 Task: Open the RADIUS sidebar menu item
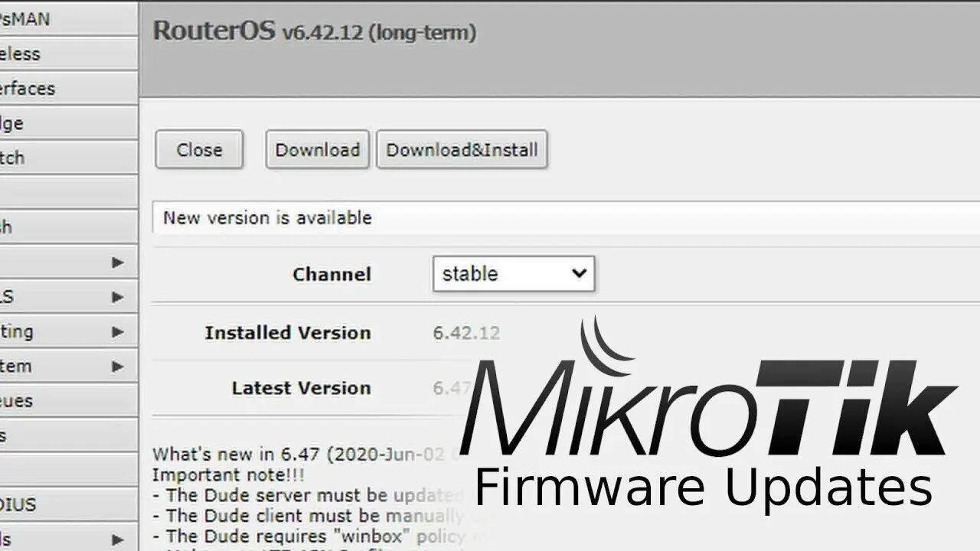click(x=67, y=505)
